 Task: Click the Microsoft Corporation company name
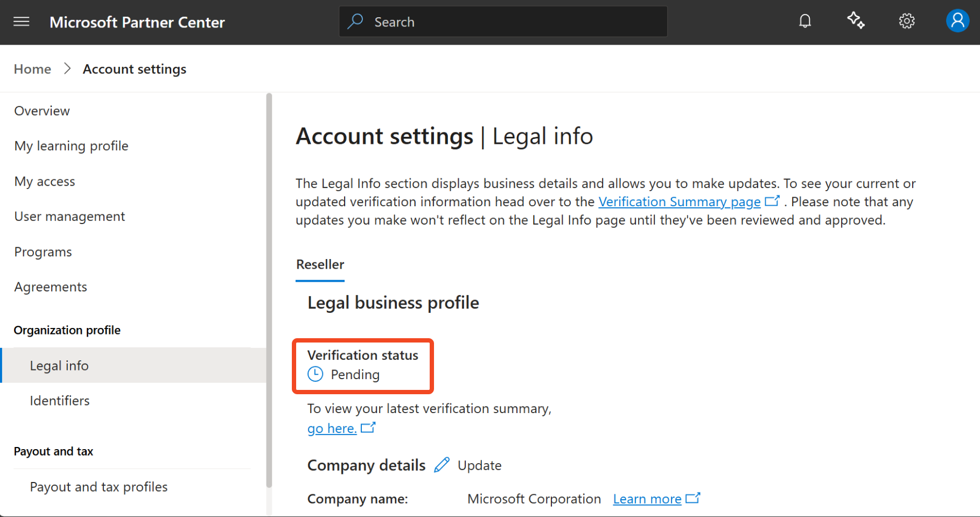pyautogui.click(x=534, y=499)
